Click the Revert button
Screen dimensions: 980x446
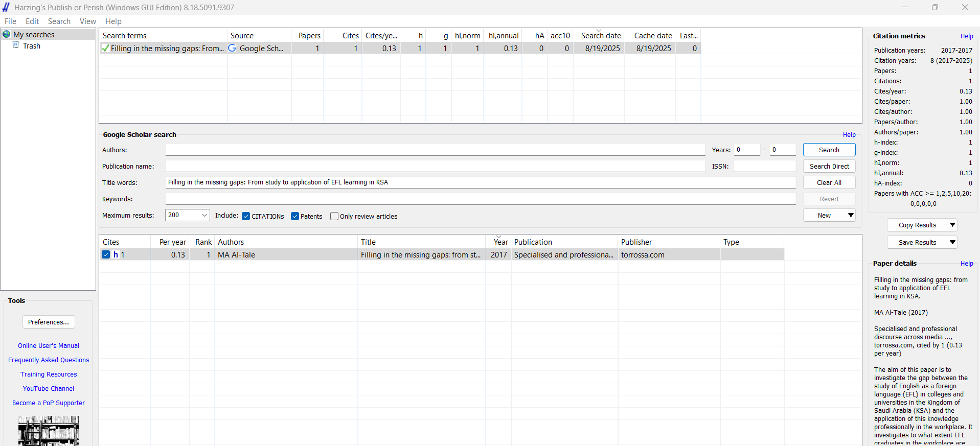829,199
